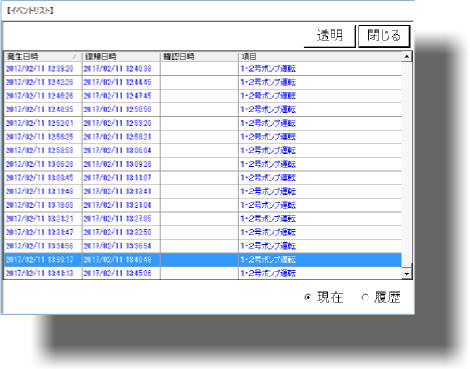Select the occurrence time 12:42:26 cell
470x369 pixels.
coord(43,82)
